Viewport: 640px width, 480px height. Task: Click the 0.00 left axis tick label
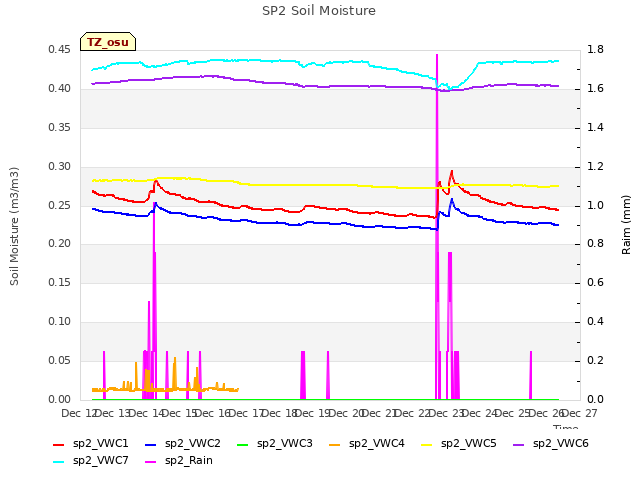point(59,399)
